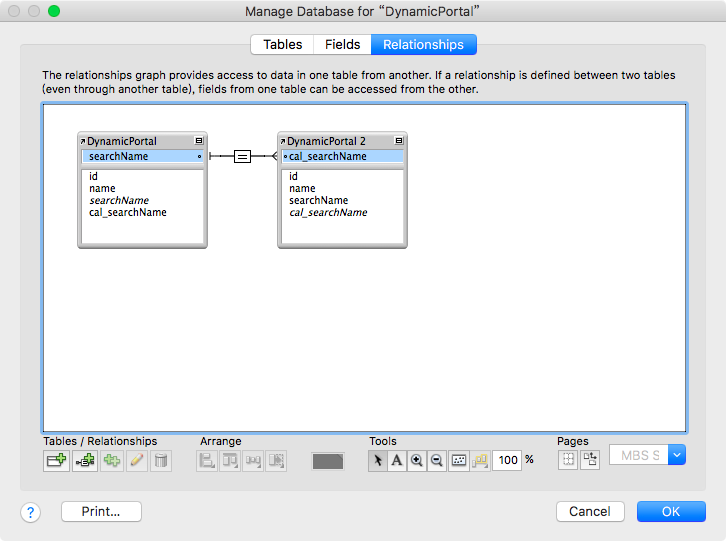Click the equals relationship operator box
This screenshot has width=726, height=541.
(x=242, y=157)
